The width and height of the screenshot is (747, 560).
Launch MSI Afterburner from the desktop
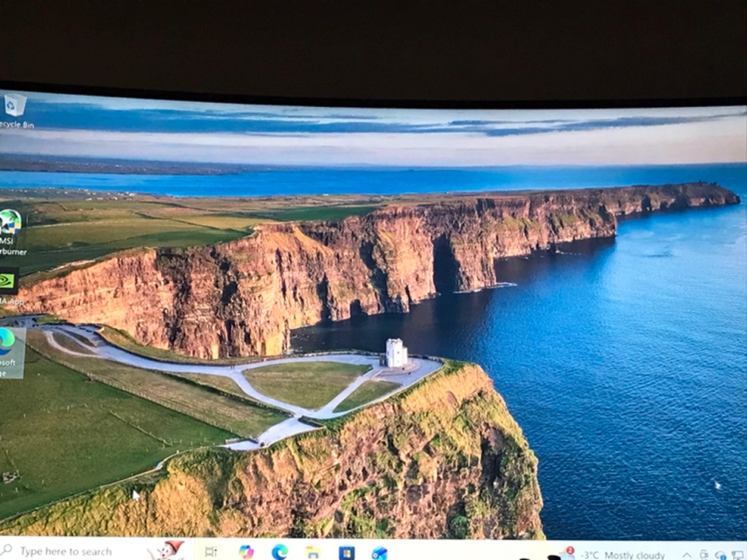pyautogui.click(x=10, y=223)
